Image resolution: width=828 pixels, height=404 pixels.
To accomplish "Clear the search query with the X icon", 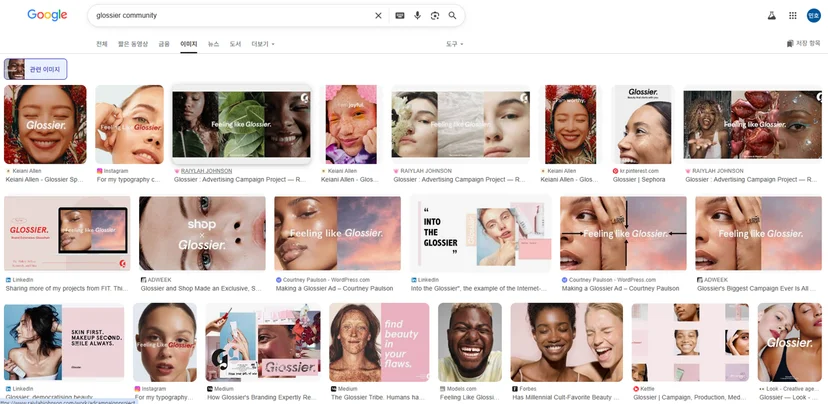I will point(378,16).
